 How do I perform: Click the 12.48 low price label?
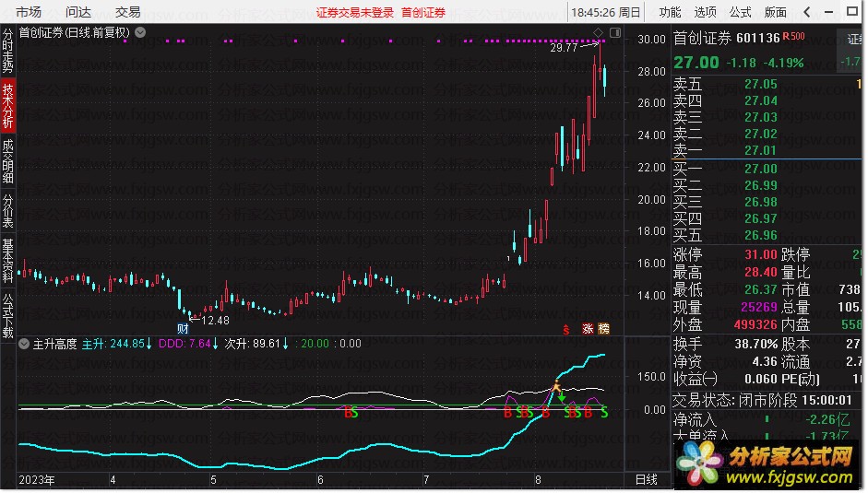[x=215, y=321]
